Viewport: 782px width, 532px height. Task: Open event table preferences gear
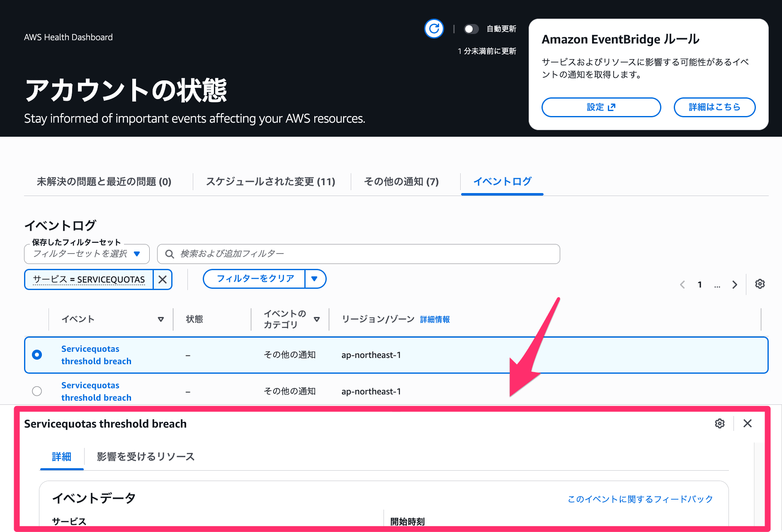pos(760,284)
